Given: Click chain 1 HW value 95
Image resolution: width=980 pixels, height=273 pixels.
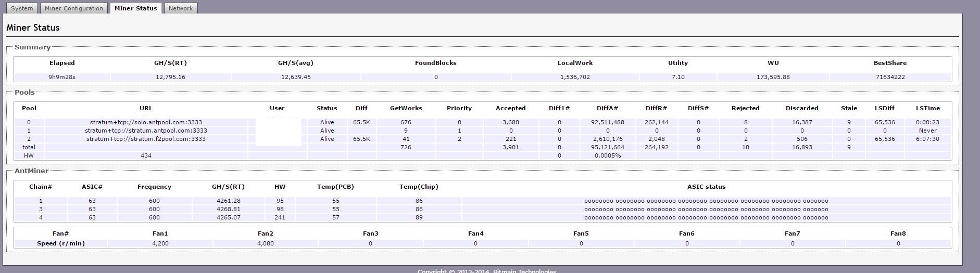Looking at the screenshot, I should click(x=280, y=201).
